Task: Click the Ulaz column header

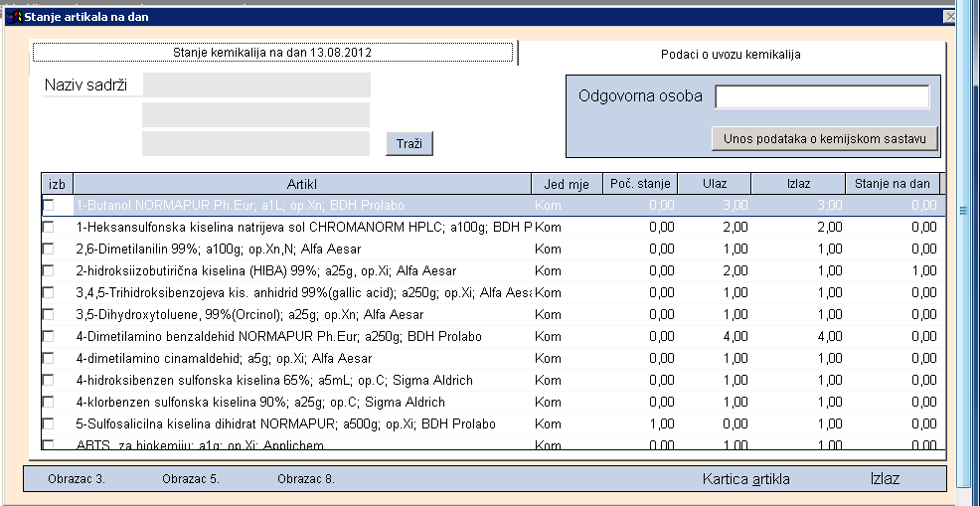Action: pyautogui.click(x=715, y=184)
